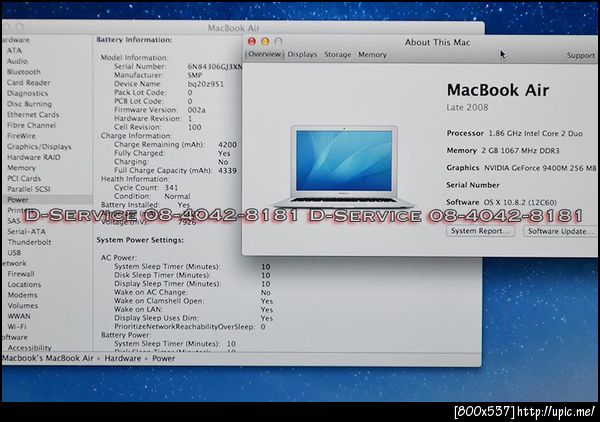Select Serial-ATA in the sidebar
Image resolution: width=600 pixels, height=422 pixels.
(x=27, y=231)
